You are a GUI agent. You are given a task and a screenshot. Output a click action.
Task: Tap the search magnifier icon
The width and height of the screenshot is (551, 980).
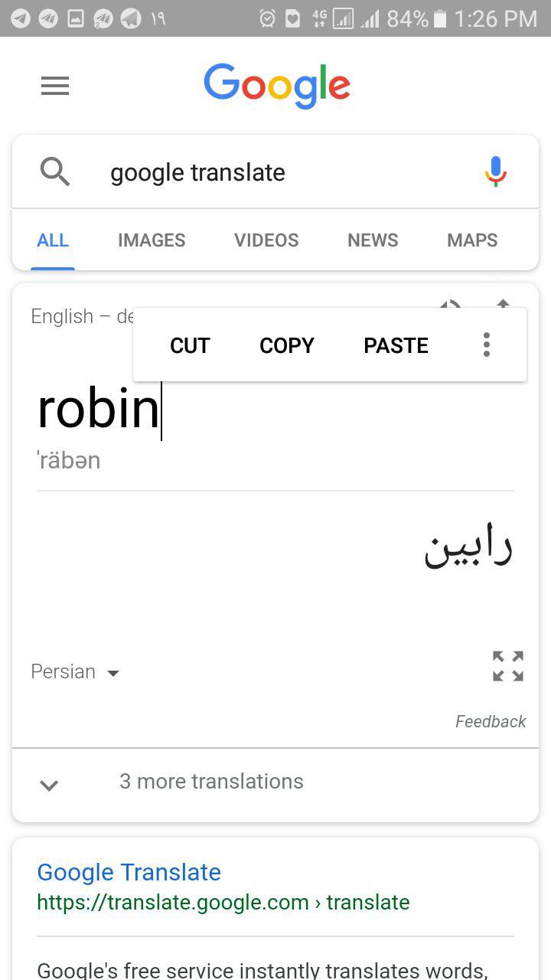point(55,172)
